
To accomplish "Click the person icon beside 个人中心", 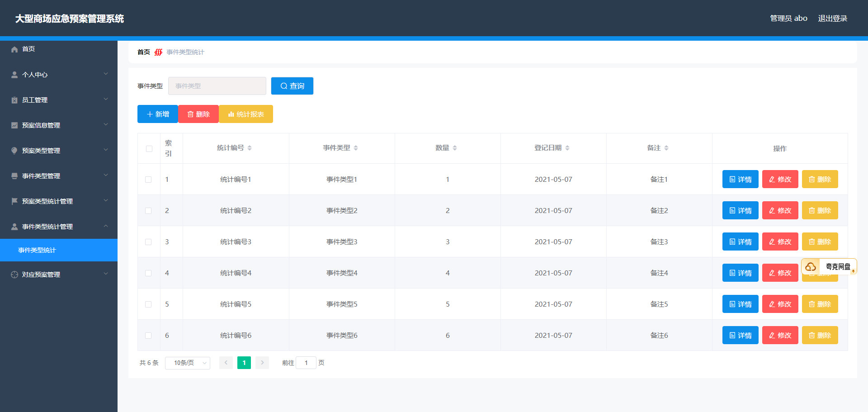I will [14, 75].
